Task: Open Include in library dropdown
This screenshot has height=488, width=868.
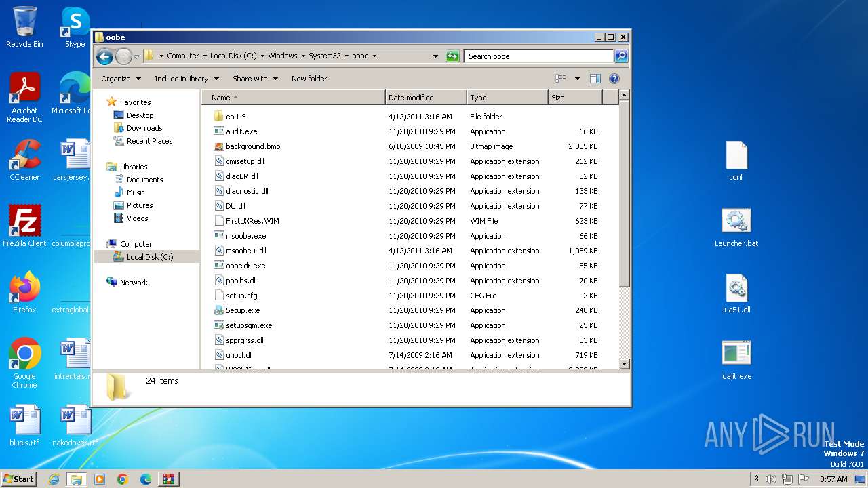Action: point(186,79)
